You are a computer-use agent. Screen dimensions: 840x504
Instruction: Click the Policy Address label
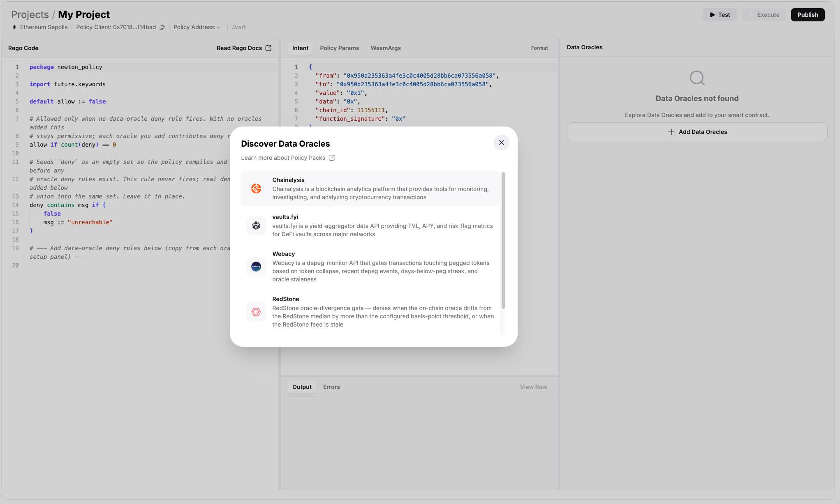[197, 27]
